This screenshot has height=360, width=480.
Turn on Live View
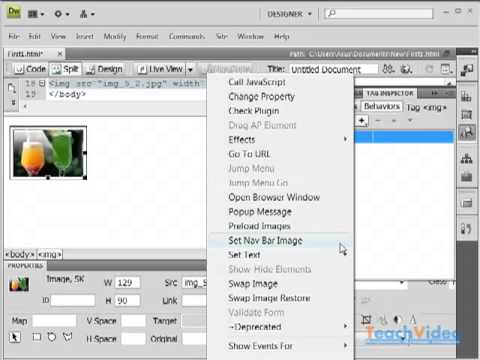(161, 69)
